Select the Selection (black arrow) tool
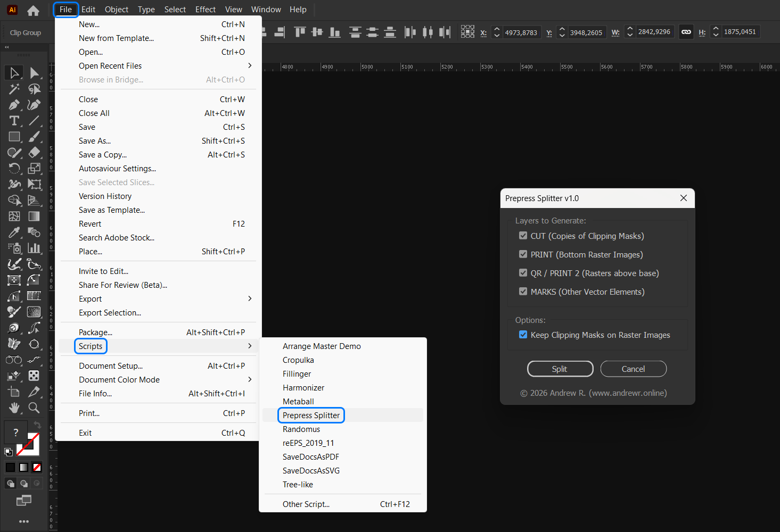Screen dimensions: 780x532 (14, 73)
